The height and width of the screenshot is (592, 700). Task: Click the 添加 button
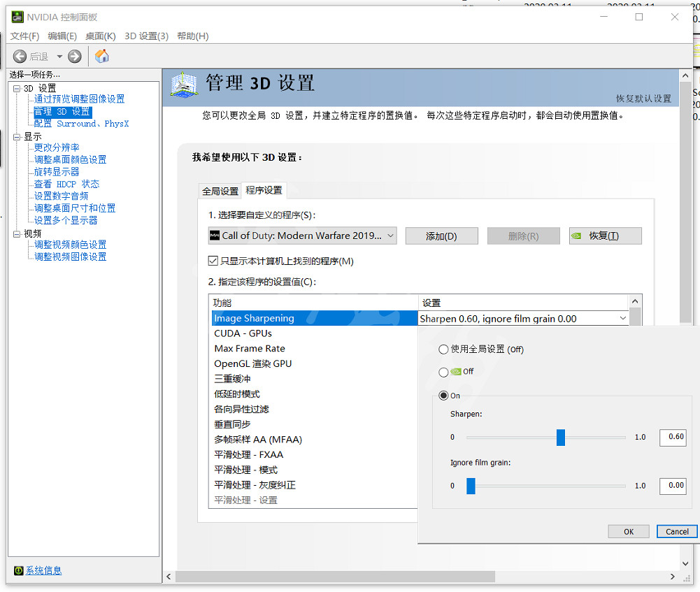pyautogui.click(x=441, y=236)
